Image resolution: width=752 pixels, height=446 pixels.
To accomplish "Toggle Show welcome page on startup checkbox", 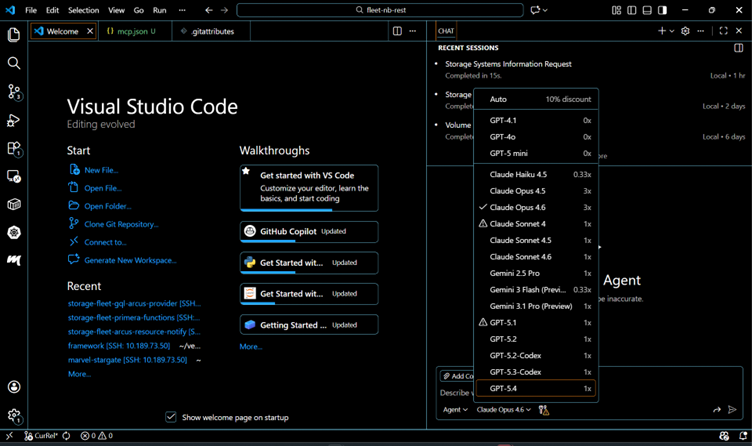I will coord(171,417).
